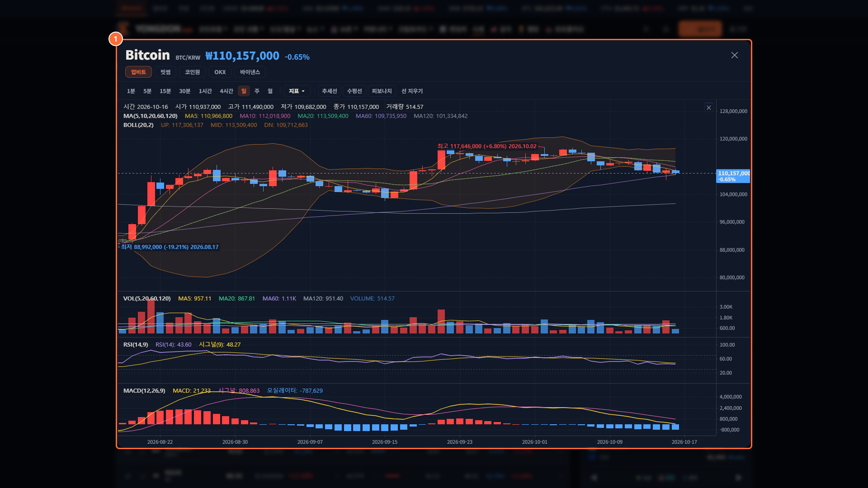Viewport: 868px width, 488px height.
Task: Click the 2026-10-01 date axis label
Action: tap(534, 442)
